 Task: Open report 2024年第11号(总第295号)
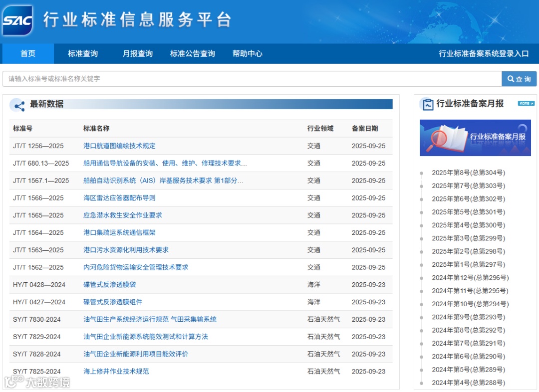coord(470,291)
